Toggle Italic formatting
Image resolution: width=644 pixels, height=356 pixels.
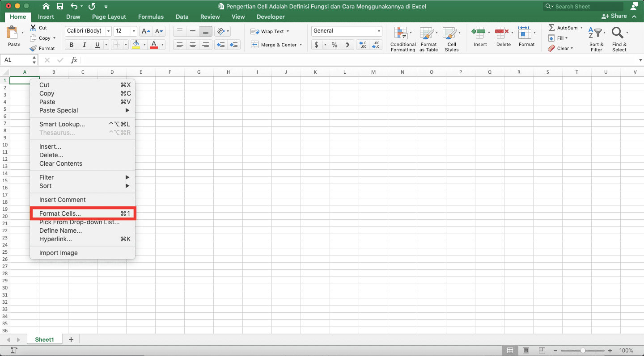point(84,45)
